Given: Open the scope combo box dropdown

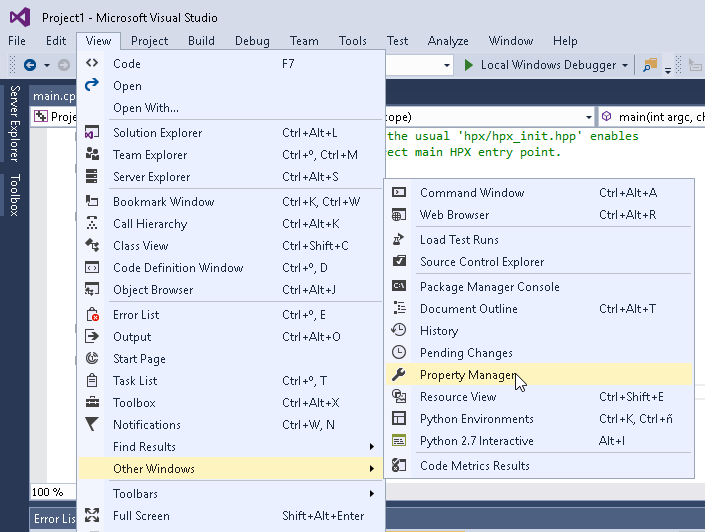Looking at the screenshot, I should click(589, 117).
